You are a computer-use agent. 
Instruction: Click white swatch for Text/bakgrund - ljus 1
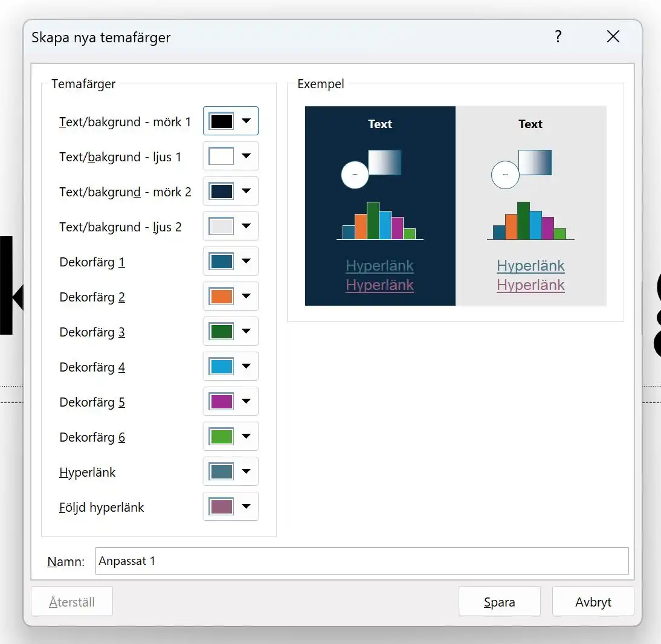pyautogui.click(x=221, y=156)
